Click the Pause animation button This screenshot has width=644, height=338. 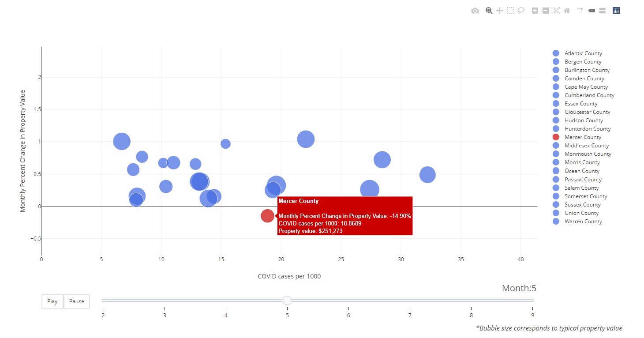[x=77, y=301]
